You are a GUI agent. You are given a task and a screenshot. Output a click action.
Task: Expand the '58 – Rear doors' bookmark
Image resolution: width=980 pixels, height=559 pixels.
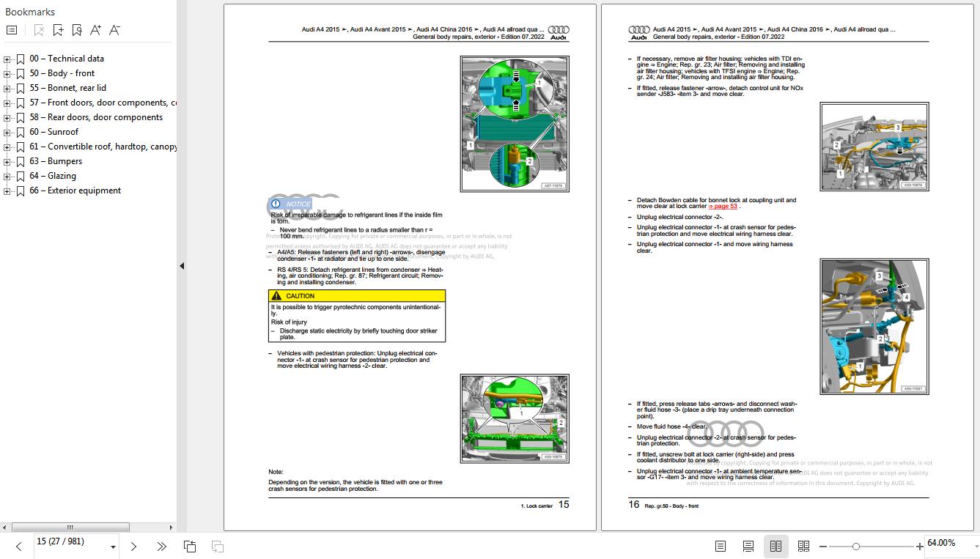(7, 118)
